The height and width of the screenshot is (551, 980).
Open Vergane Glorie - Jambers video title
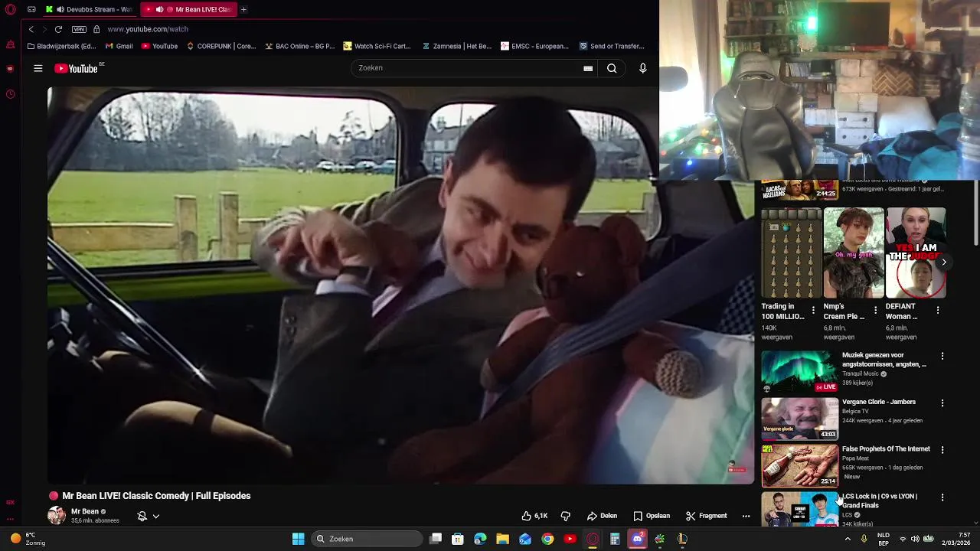pos(879,402)
